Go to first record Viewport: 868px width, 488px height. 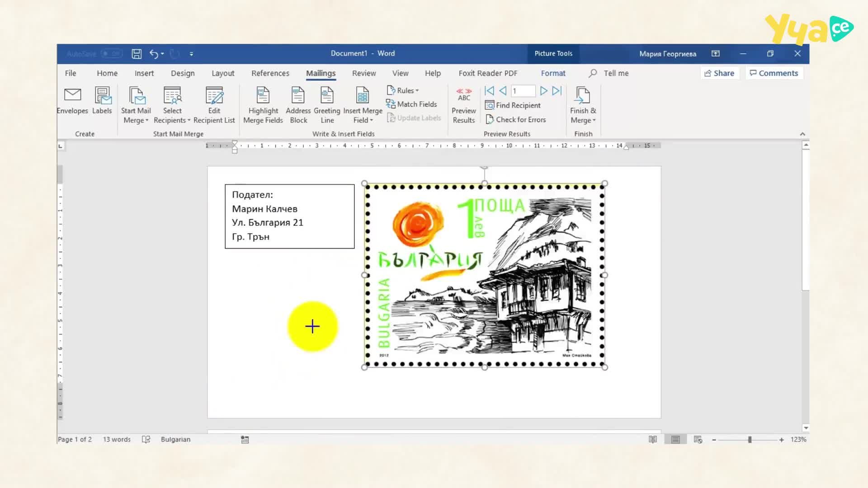[489, 91]
